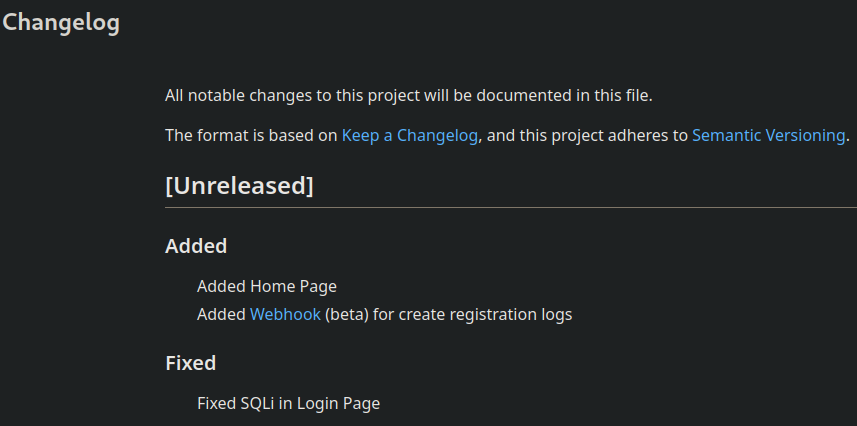Follow the Semantic Versioning link

[x=768, y=135]
